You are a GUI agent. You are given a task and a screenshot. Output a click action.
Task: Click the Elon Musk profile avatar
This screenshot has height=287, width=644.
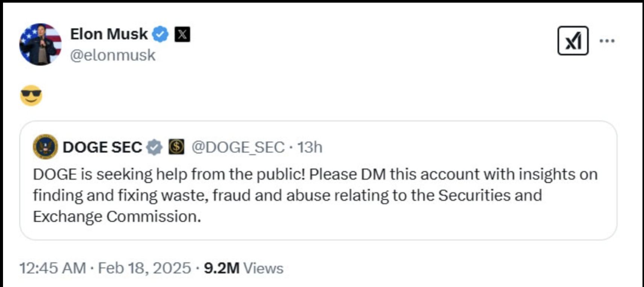40,44
